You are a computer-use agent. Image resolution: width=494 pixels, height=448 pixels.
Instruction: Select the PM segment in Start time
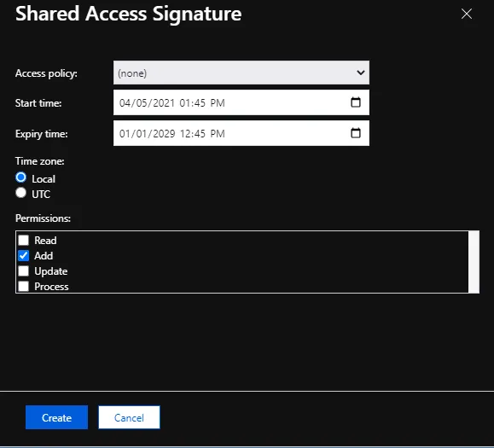coord(218,103)
